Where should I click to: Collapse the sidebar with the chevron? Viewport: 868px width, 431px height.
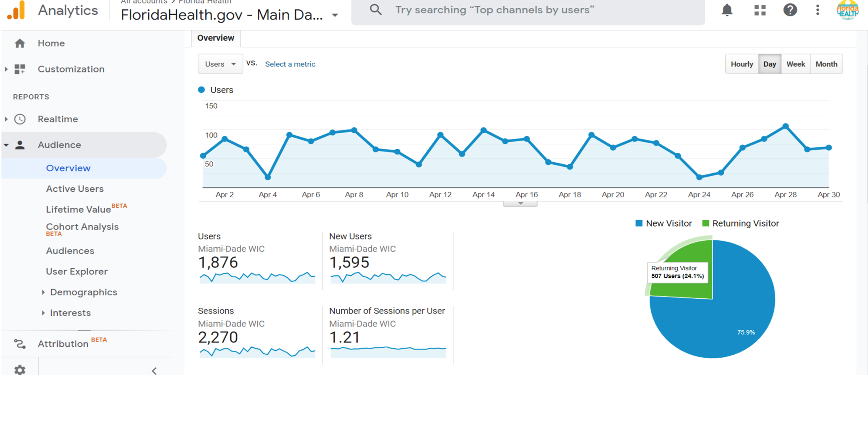coord(154,371)
